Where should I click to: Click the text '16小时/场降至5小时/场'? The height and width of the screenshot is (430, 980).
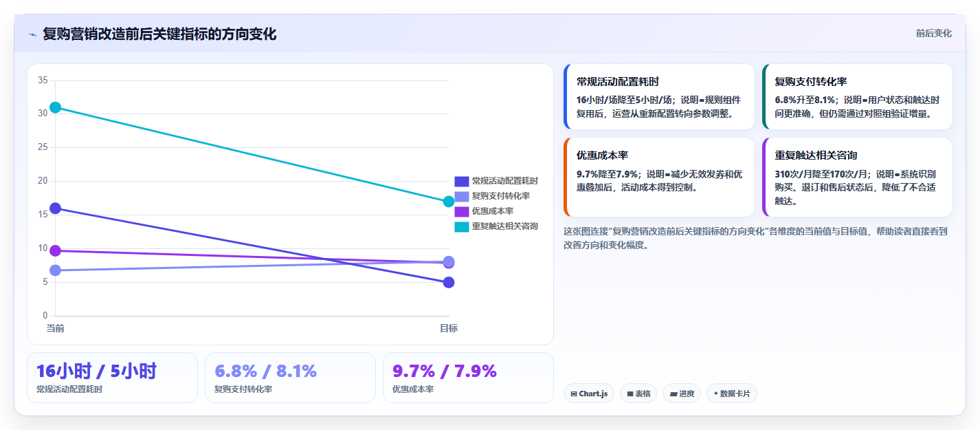coord(623,100)
